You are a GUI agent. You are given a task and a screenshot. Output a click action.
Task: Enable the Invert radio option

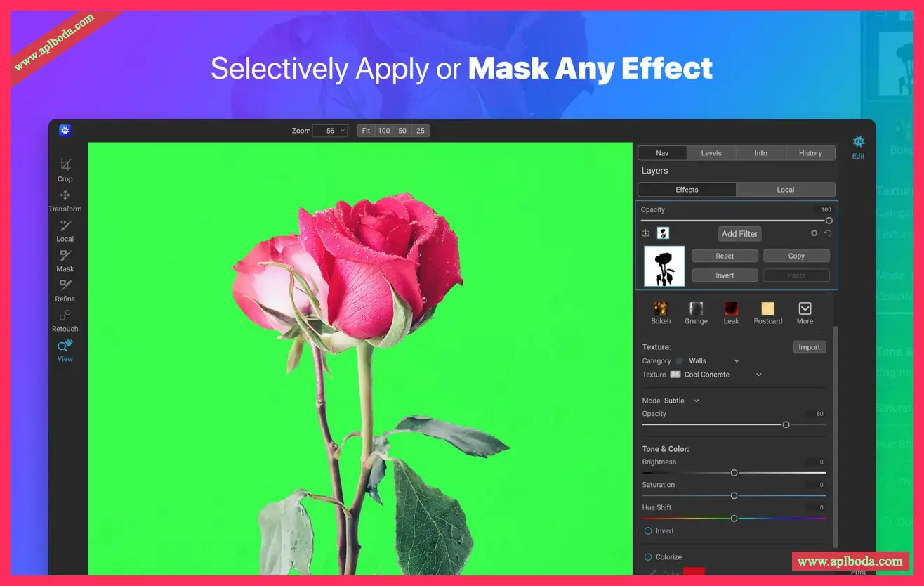tap(648, 531)
